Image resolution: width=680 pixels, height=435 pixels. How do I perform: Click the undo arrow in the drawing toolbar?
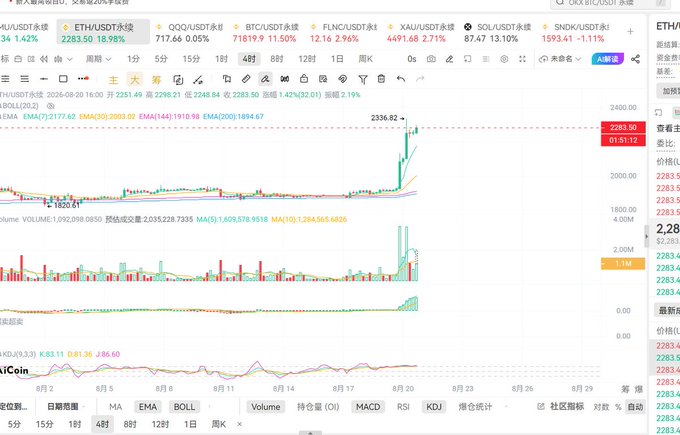(401, 79)
